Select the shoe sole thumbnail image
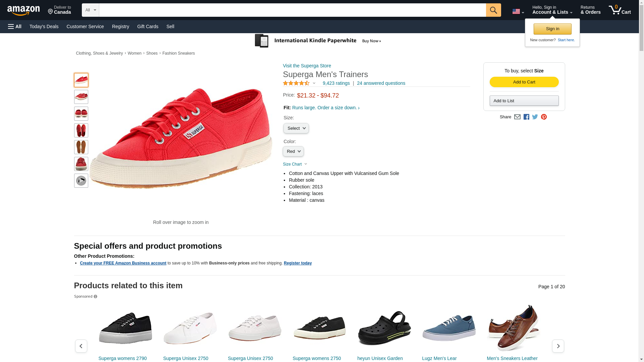The image size is (644, 362). [x=81, y=147]
